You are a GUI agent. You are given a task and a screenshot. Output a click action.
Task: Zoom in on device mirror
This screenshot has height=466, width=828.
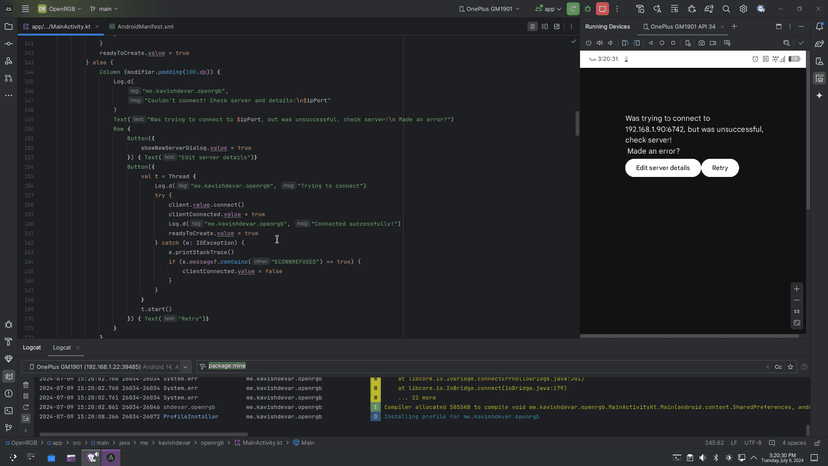pyautogui.click(x=797, y=289)
